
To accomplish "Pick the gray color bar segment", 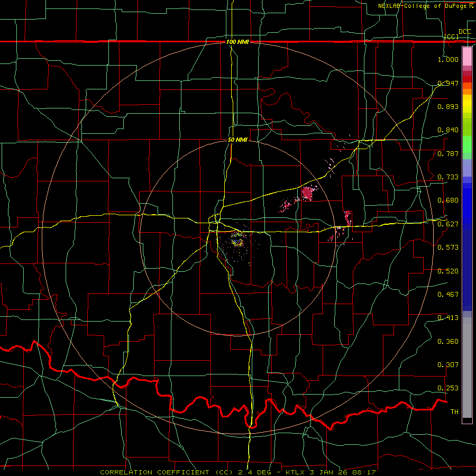I will (467, 368).
